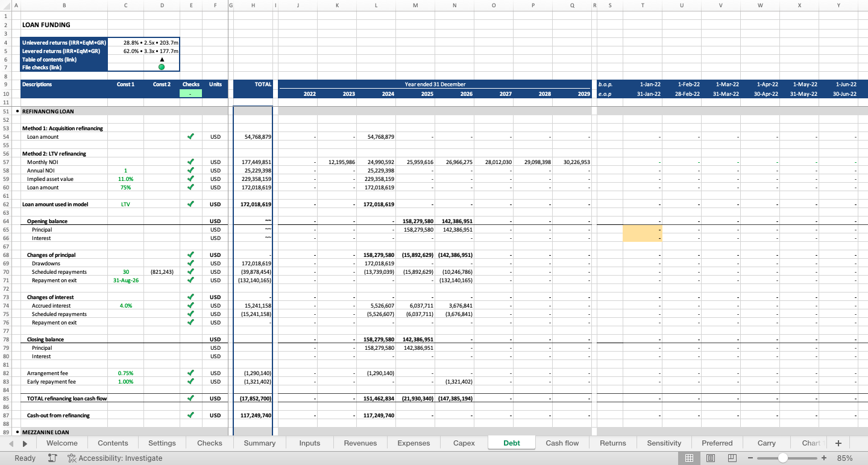The width and height of the screenshot is (868, 465).
Task: Switch to Page Layout view icon
Action: point(711,458)
